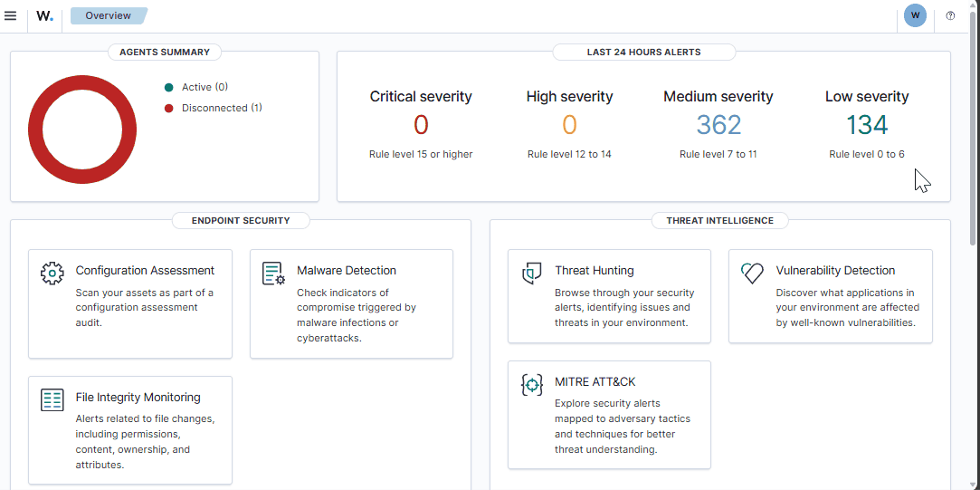
Task: Click the green Active legend dot
Action: click(168, 88)
